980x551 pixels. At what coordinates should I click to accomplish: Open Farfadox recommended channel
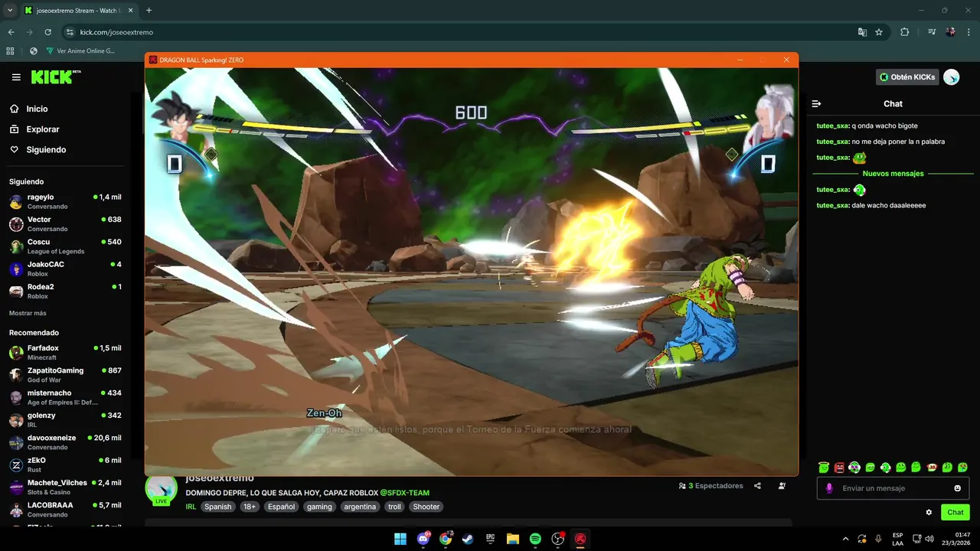click(65, 352)
